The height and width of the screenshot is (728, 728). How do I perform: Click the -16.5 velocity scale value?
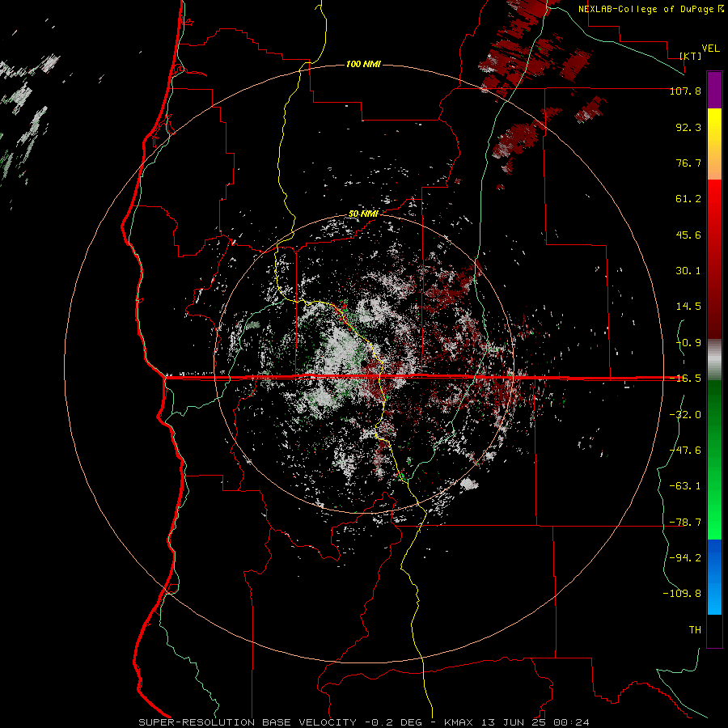(x=685, y=379)
